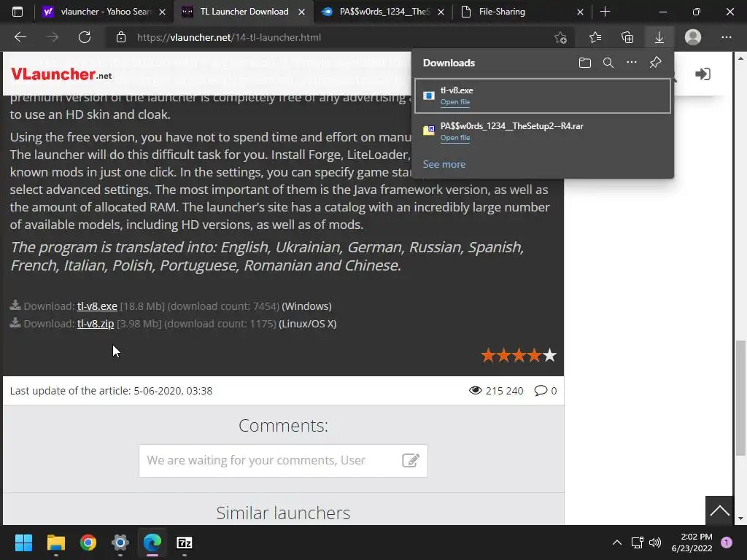Click See more in Downloads
The image size is (747, 560).
pos(444,164)
